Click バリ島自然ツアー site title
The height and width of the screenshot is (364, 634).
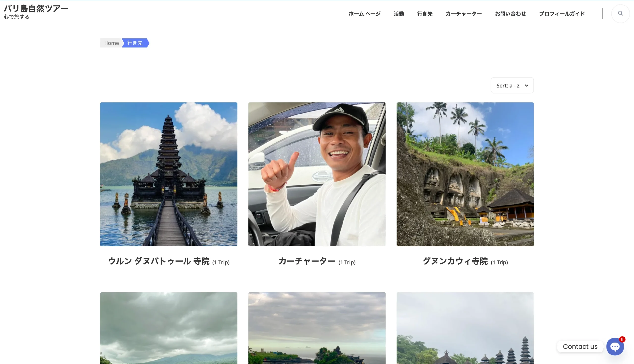pos(36,8)
